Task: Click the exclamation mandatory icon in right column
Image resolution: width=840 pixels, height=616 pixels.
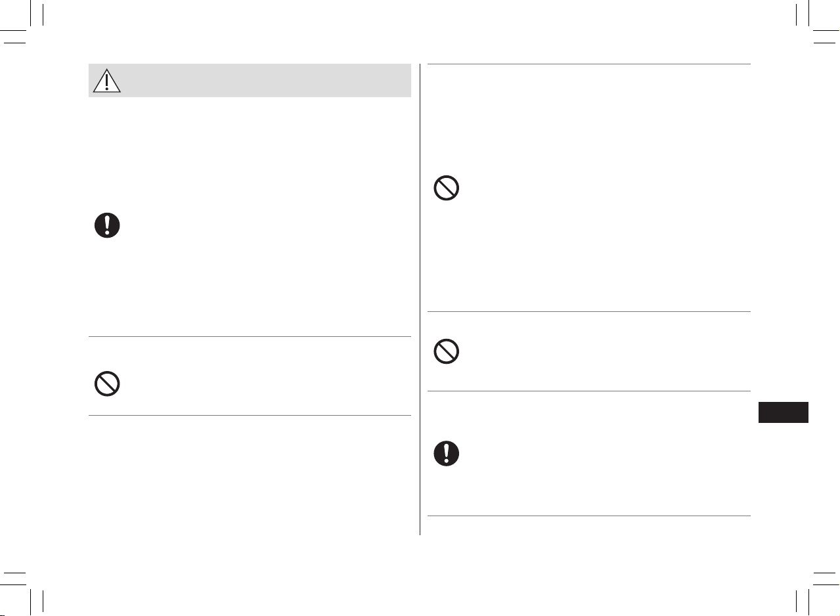Action: pyautogui.click(x=447, y=453)
